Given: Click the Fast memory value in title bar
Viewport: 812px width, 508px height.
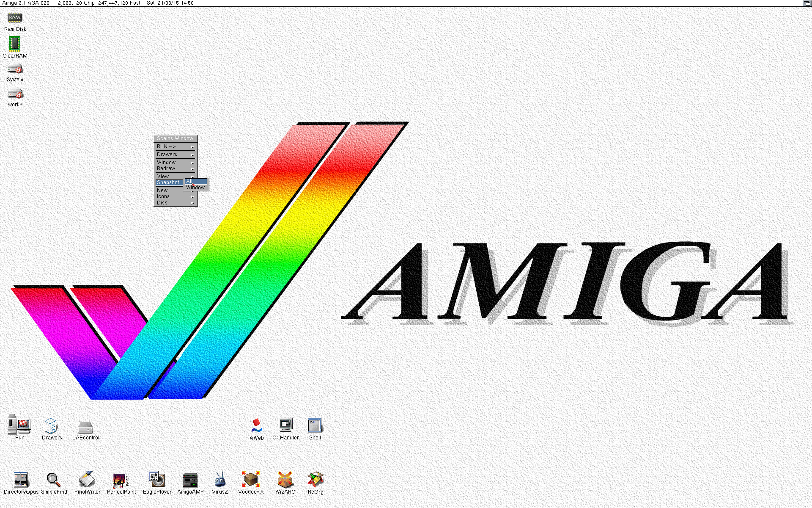Looking at the screenshot, I should (119, 3).
